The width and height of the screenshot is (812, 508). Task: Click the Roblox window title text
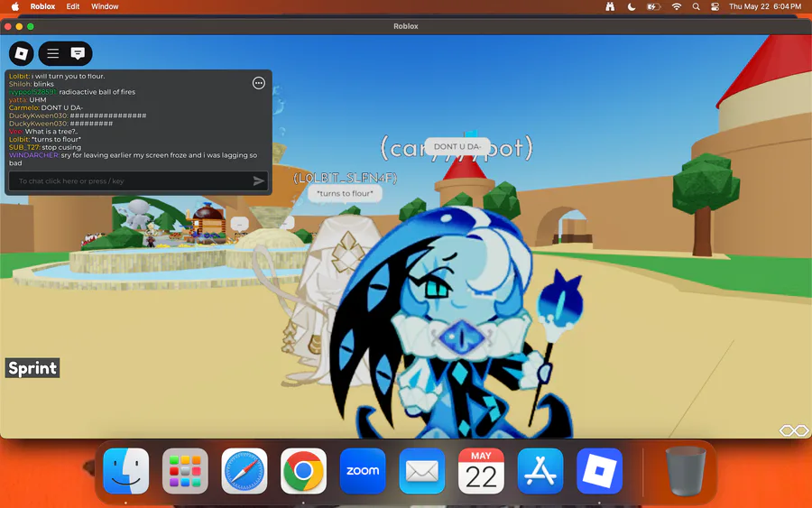(405, 26)
